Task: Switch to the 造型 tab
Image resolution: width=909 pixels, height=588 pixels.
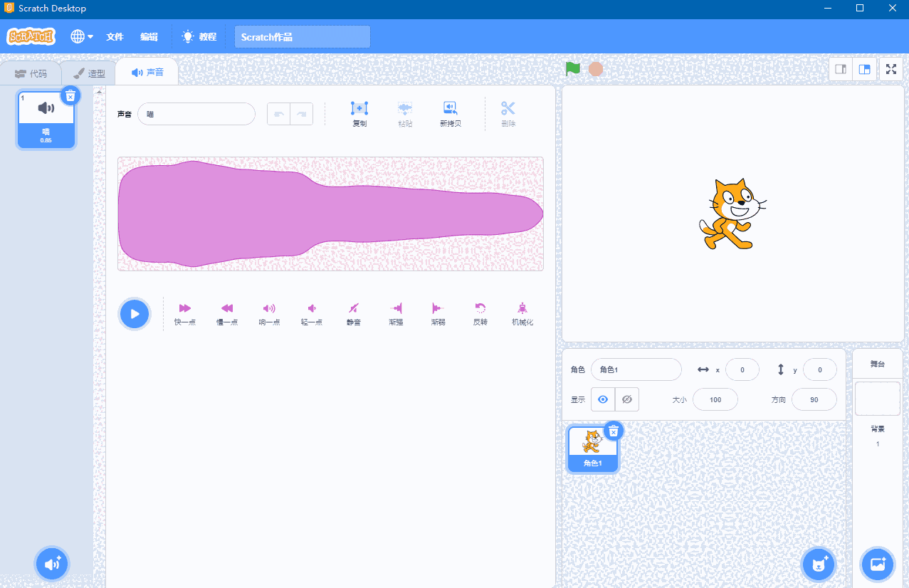Action: 90,73
